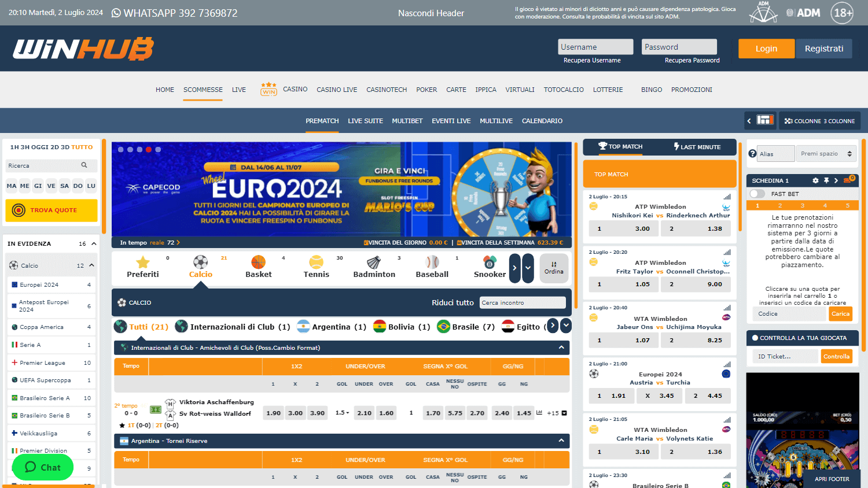Open Europei 2024 in sidebar
This screenshot has width=868, height=488.
[x=51, y=284]
